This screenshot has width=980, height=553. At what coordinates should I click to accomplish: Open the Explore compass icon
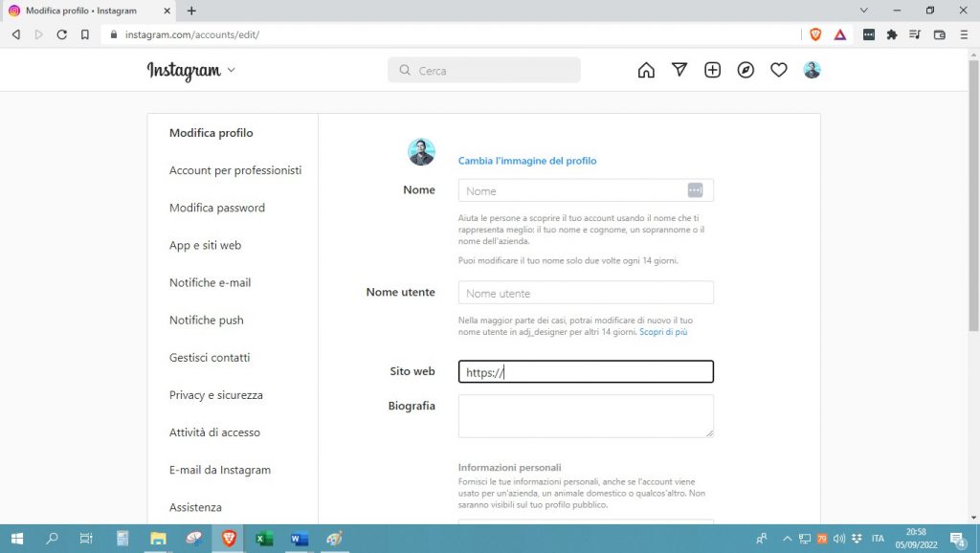click(x=746, y=70)
